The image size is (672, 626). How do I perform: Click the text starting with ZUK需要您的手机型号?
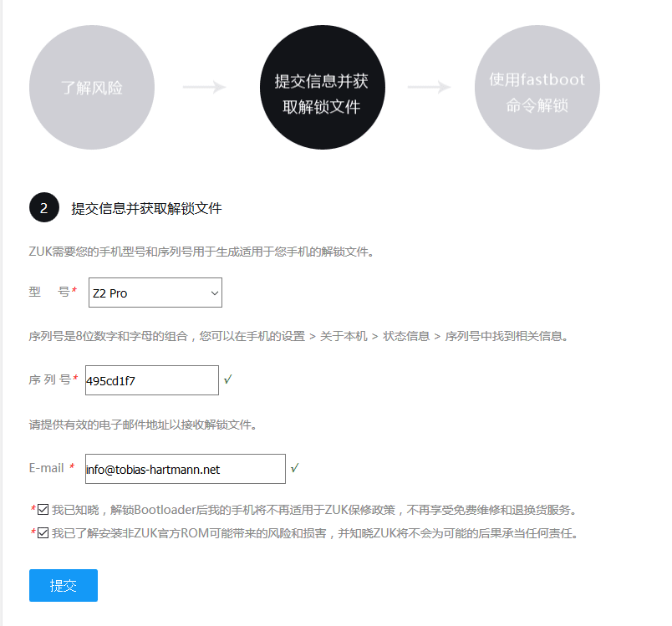coord(201,252)
